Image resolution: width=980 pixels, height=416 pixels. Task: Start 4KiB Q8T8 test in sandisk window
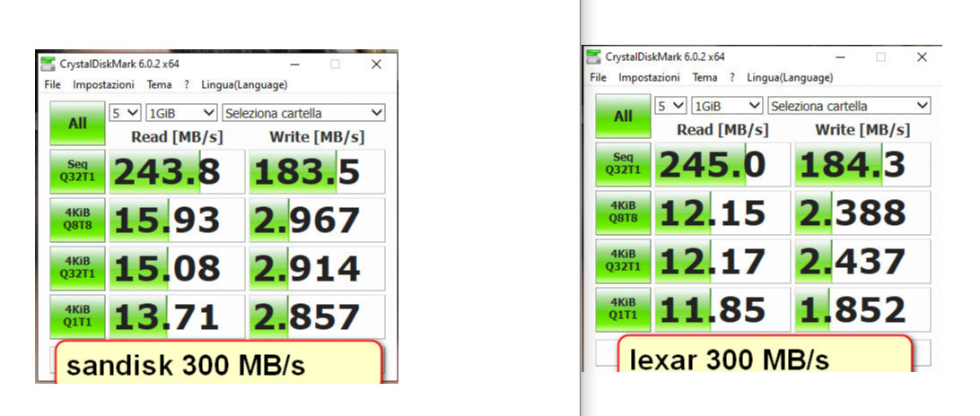(77, 220)
